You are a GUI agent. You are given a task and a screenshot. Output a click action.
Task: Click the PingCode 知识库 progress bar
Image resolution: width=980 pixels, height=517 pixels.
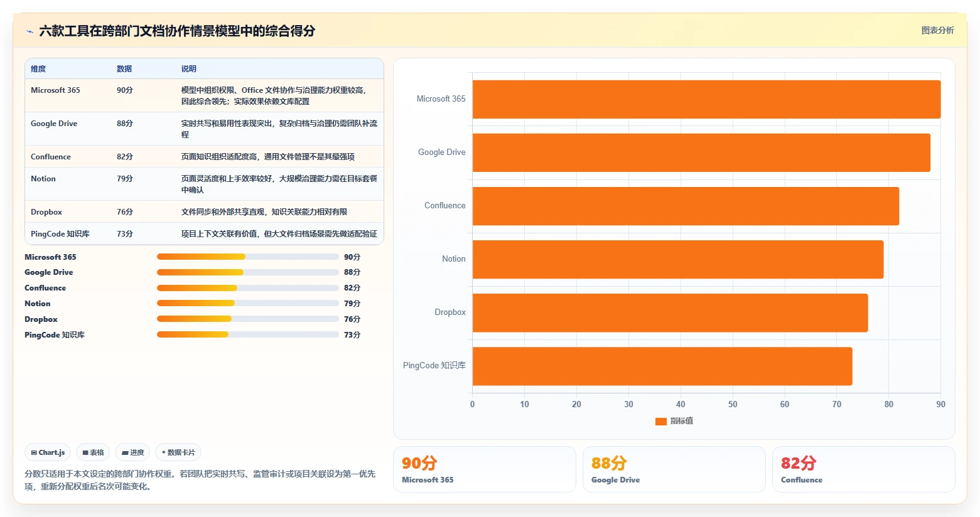(247, 334)
